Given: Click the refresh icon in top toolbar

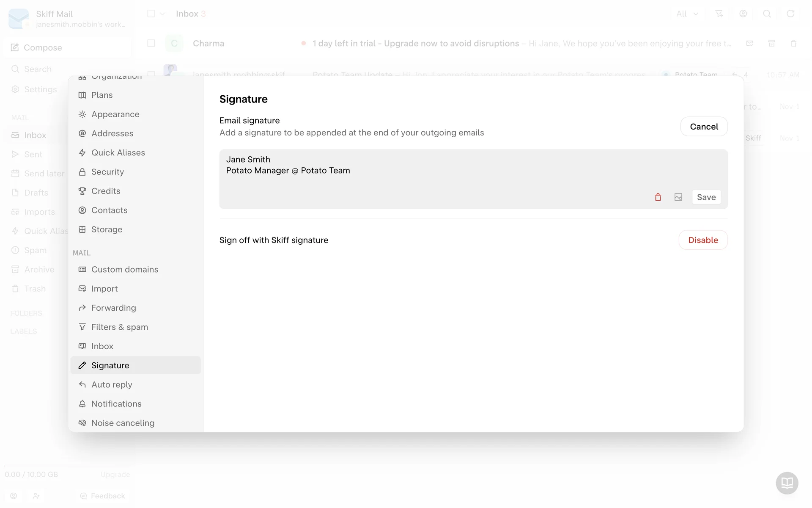Looking at the screenshot, I should click(x=790, y=14).
